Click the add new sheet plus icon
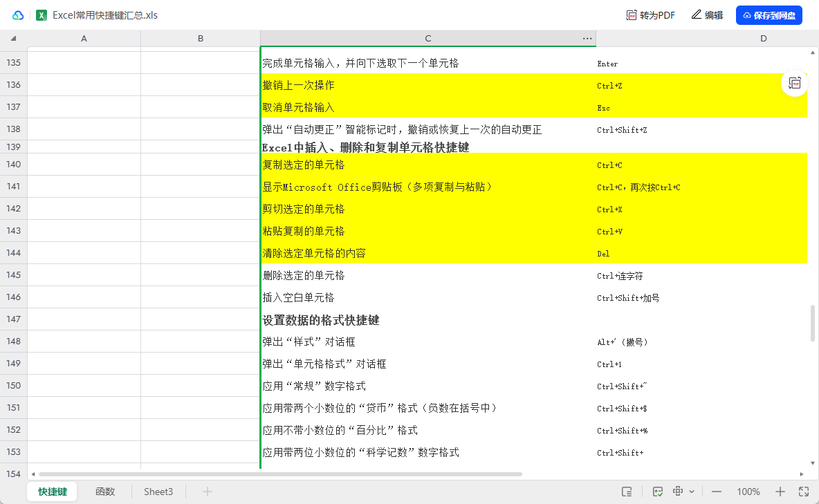 [207, 492]
